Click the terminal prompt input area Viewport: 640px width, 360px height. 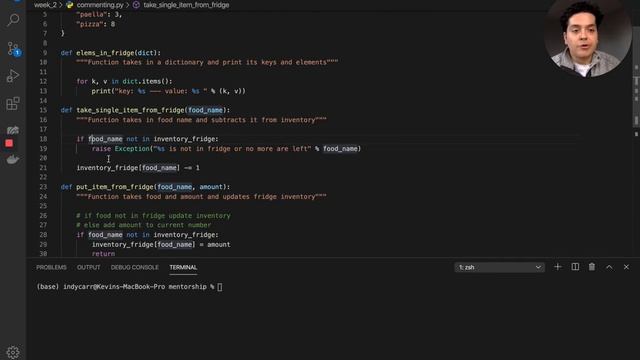point(220,287)
